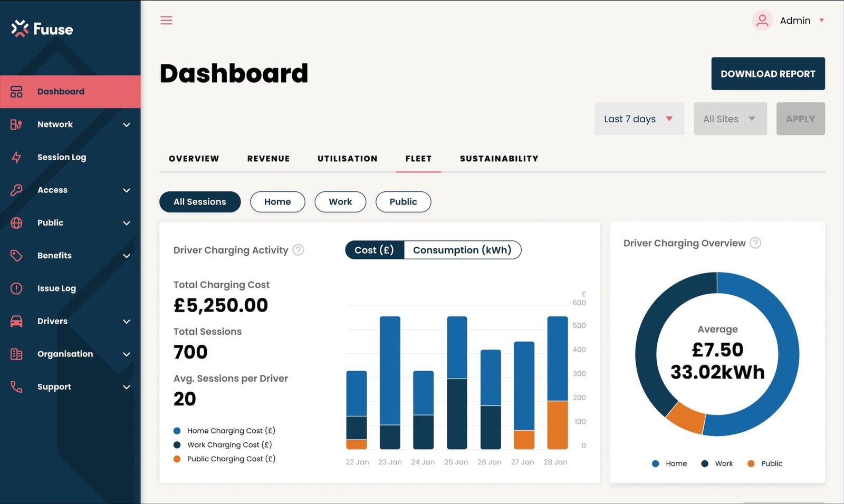Click the hamburger menu icon
Image resolution: width=844 pixels, height=504 pixels.
tap(166, 21)
